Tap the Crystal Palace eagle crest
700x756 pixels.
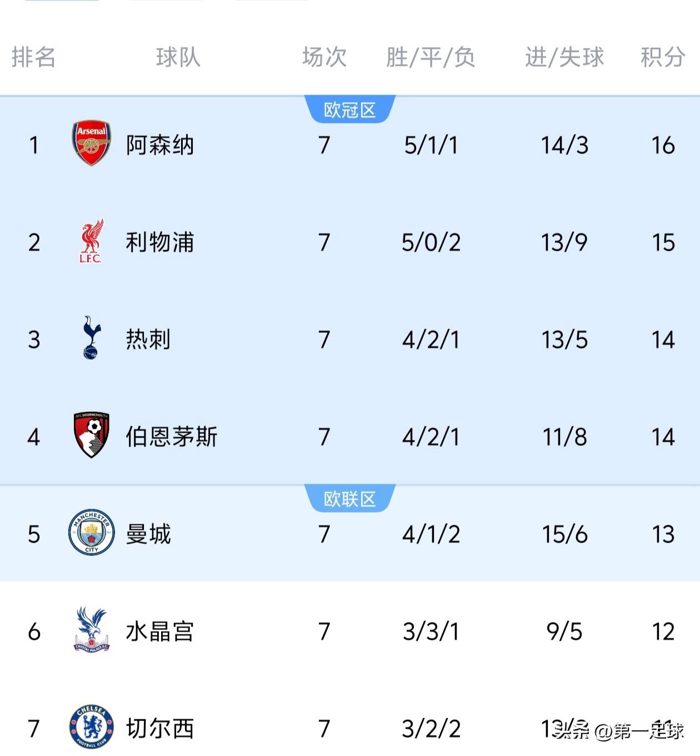pos(92,630)
